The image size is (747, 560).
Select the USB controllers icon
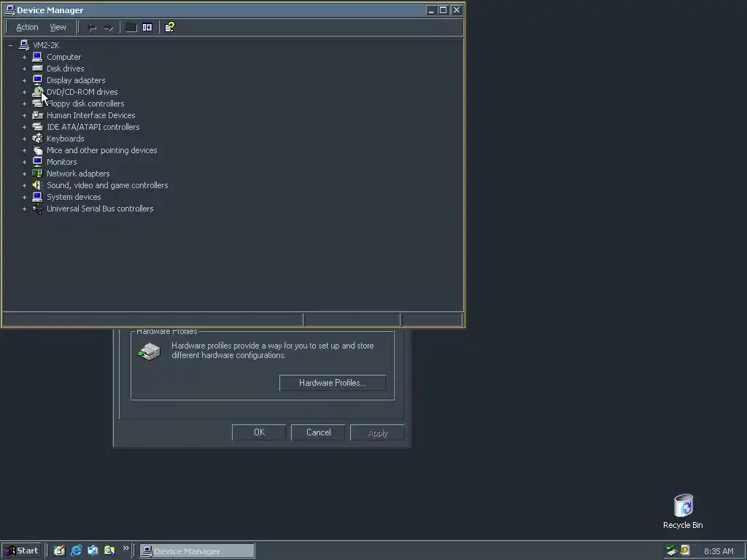[38, 208]
